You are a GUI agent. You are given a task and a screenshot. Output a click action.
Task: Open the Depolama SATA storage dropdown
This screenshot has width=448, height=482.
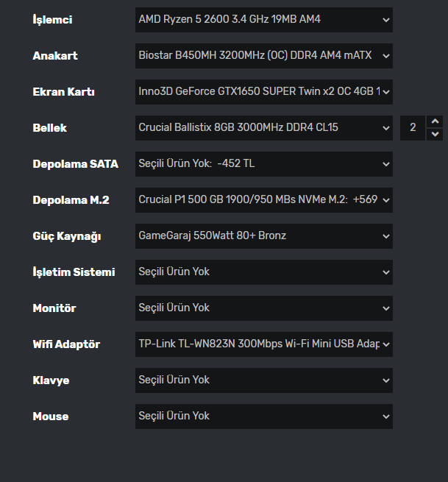[263, 164]
